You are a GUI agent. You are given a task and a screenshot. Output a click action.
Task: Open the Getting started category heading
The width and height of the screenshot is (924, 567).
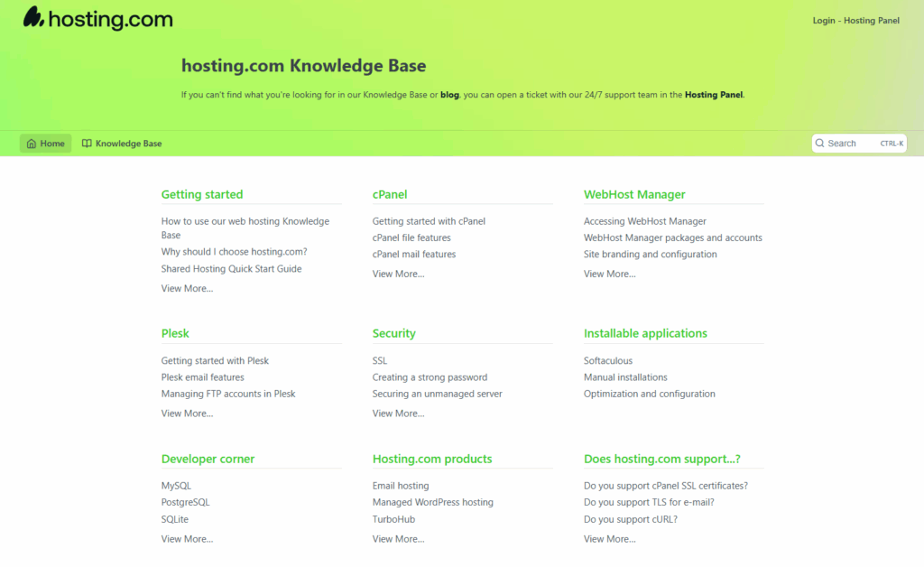(x=202, y=194)
